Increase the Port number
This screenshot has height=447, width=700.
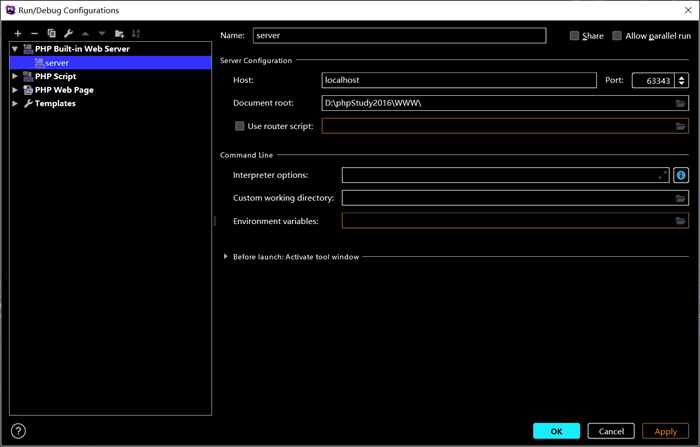[x=681, y=78]
